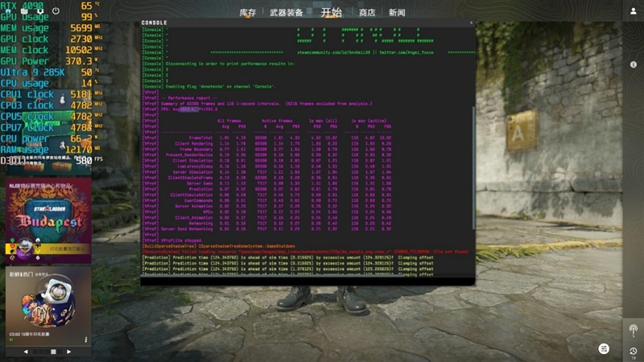Show next news carousel item
The image size is (644, 362).
(x=68, y=352)
